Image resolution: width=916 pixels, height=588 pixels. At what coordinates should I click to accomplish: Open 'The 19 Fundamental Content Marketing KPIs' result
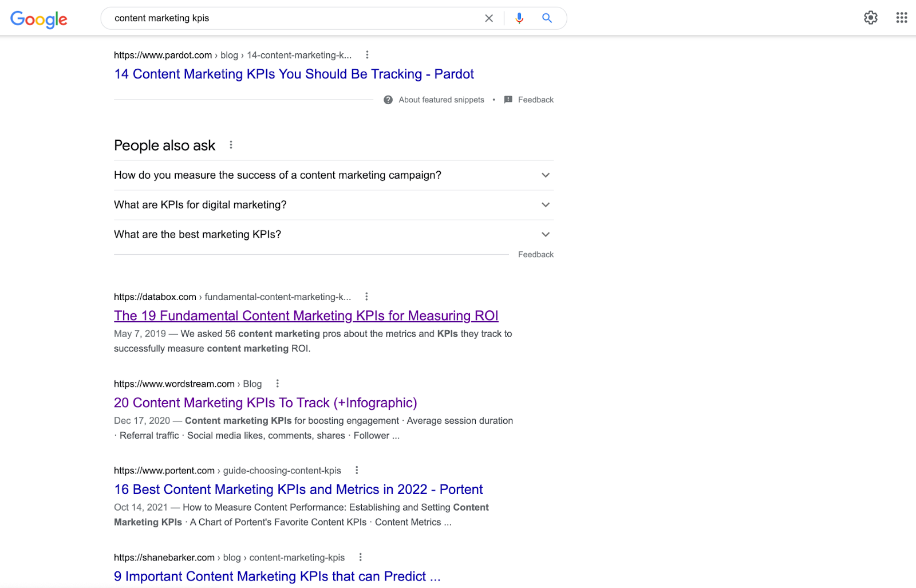pos(306,315)
